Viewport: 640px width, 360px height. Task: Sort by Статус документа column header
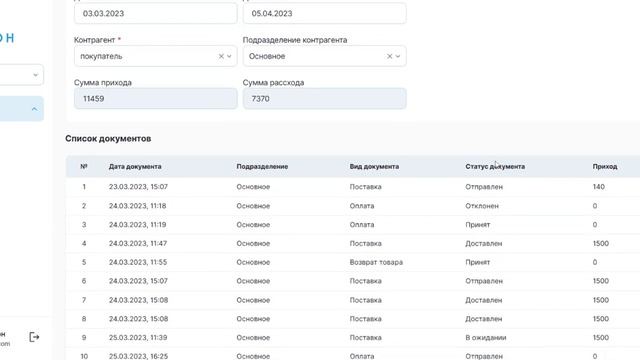(495, 167)
